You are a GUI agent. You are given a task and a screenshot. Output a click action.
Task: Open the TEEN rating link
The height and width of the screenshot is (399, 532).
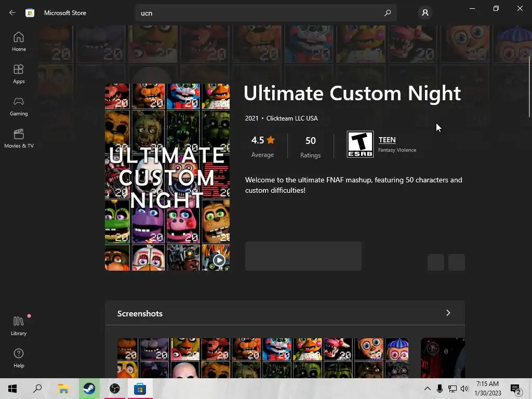point(387,140)
